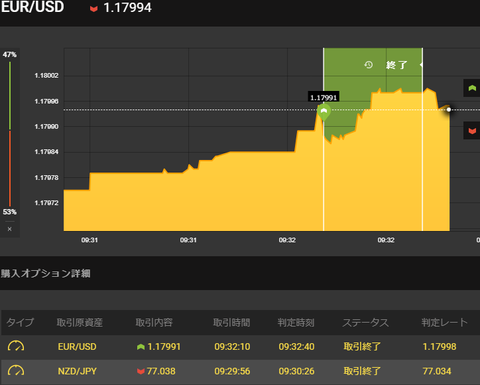The width and height of the screenshot is (480, 385).
Task: Click the small arrow handle right of 終了
Action: [421, 65]
